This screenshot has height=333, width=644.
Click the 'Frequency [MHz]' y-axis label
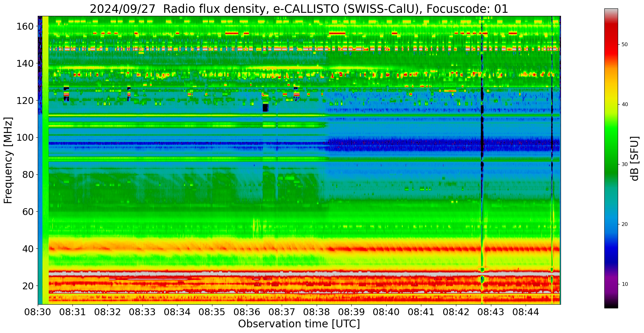click(8, 160)
